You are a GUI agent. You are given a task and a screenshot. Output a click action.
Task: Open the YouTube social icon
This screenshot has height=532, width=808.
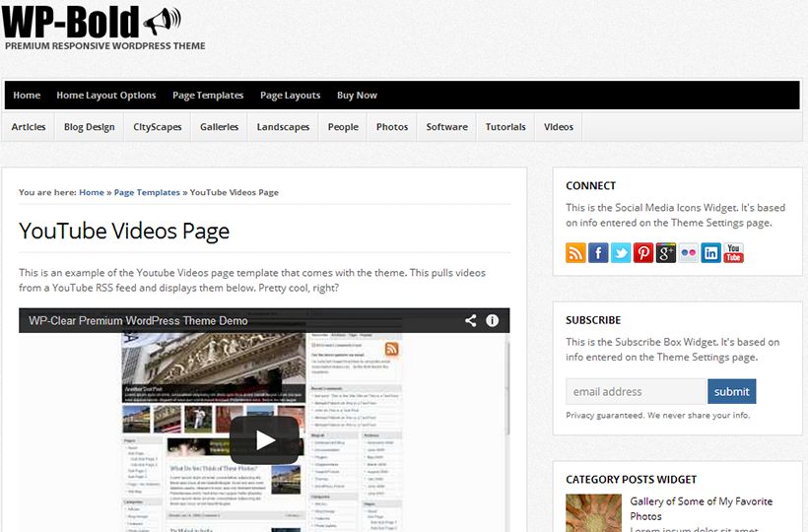pos(734,253)
